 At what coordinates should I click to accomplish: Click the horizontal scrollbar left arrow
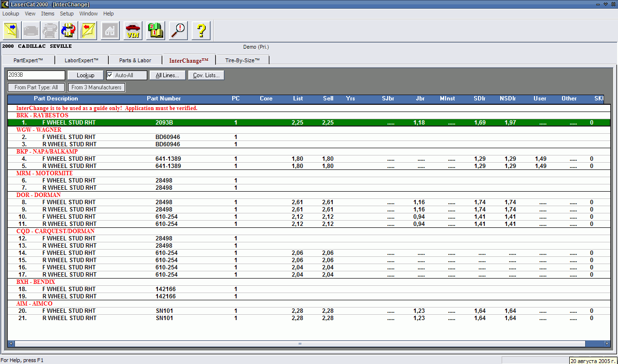(11, 344)
